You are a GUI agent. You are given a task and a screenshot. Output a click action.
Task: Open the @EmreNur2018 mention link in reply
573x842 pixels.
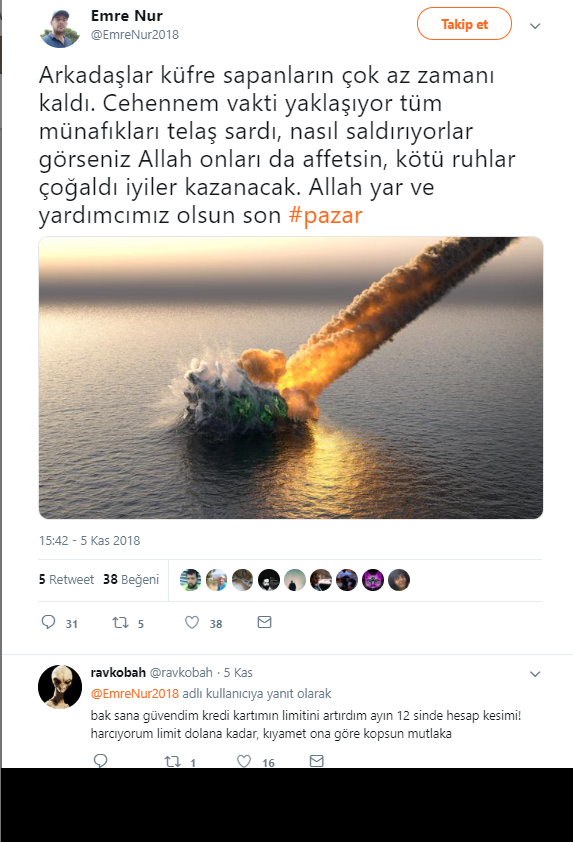pyautogui.click(x=134, y=693)
